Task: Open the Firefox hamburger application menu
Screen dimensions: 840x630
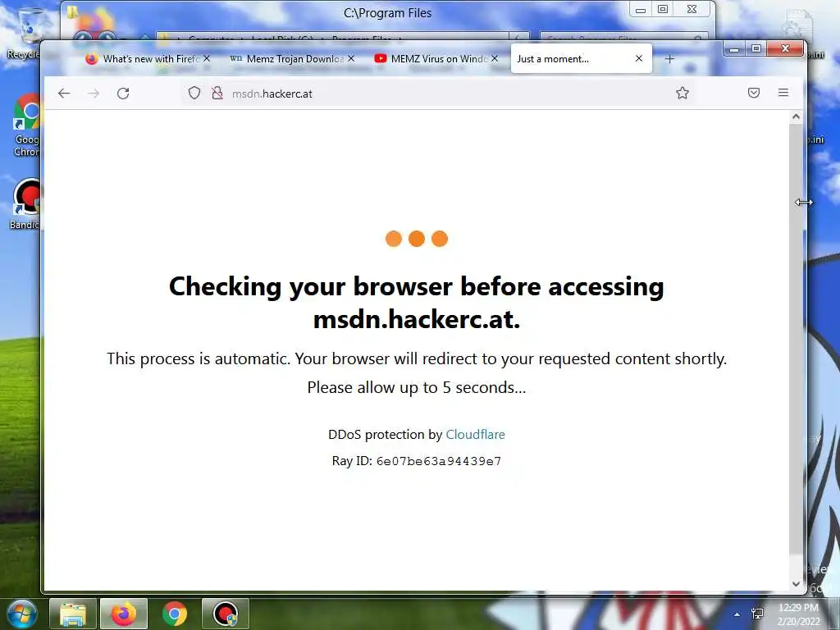Action: (x=783, y=93)
